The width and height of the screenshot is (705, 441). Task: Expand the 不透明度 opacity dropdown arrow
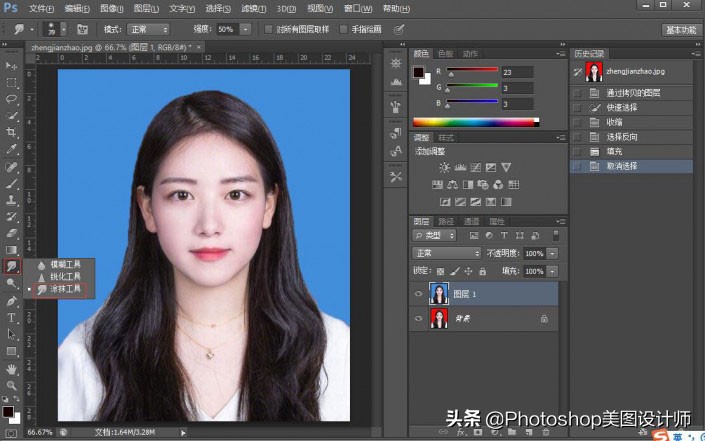pyautogui.click(x=551, y=254)
